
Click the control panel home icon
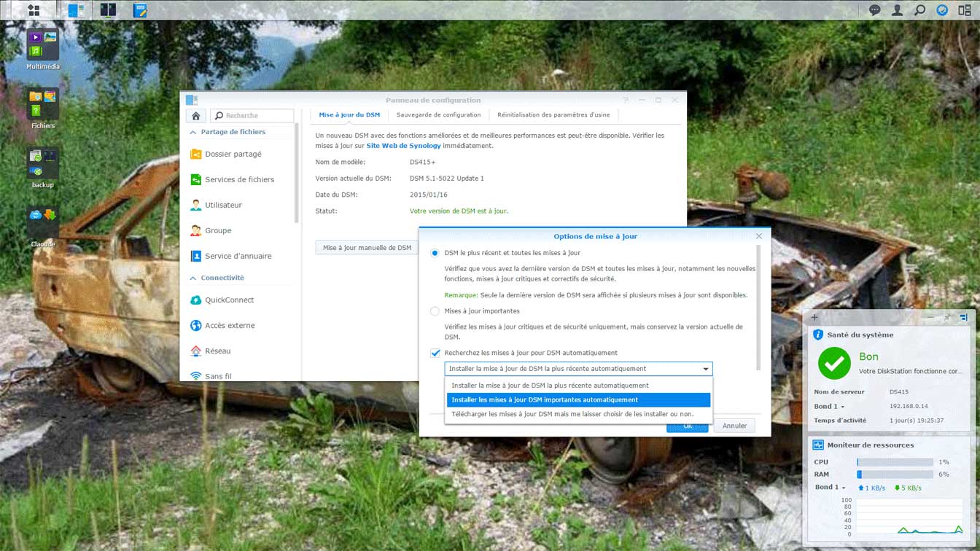tap(195, 116)
